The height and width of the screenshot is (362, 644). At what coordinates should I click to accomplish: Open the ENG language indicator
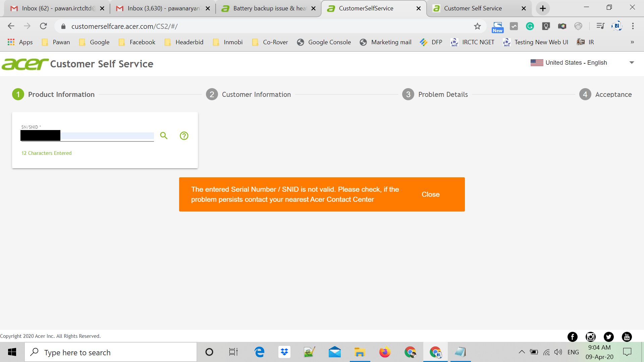[x=573, y=352]
